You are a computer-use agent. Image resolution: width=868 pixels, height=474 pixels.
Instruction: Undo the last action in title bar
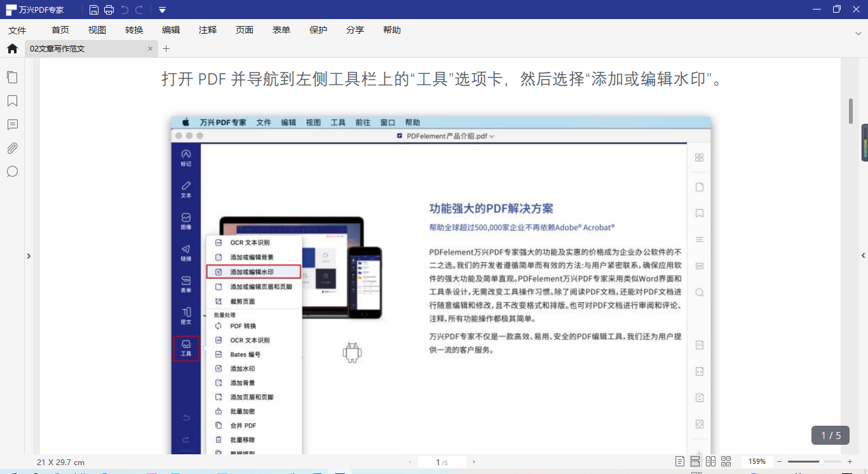pos(125,10)
